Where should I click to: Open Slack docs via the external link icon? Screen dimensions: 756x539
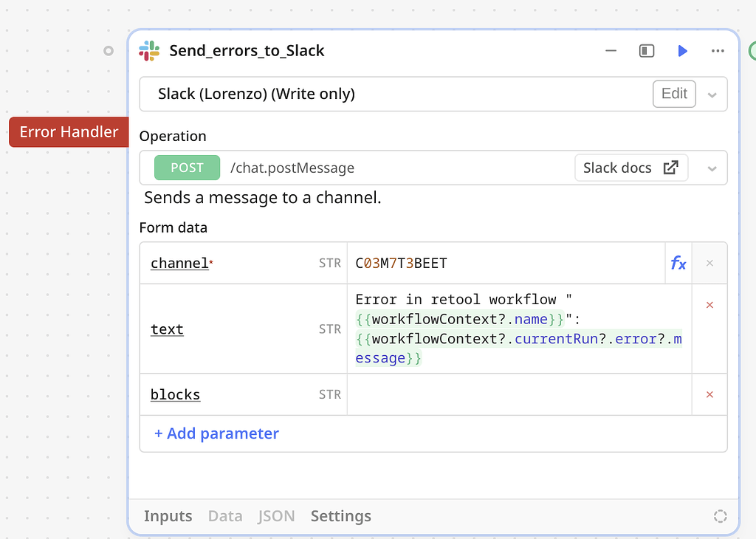pyautogui.click(x=670, y=168)
